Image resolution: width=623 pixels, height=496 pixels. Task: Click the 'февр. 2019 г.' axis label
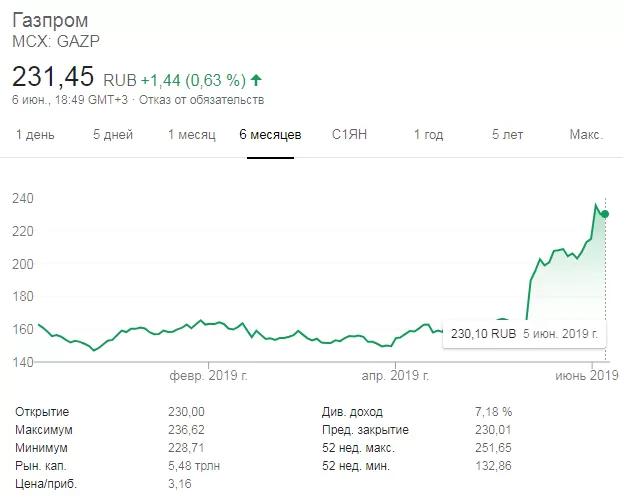point(209,376)
